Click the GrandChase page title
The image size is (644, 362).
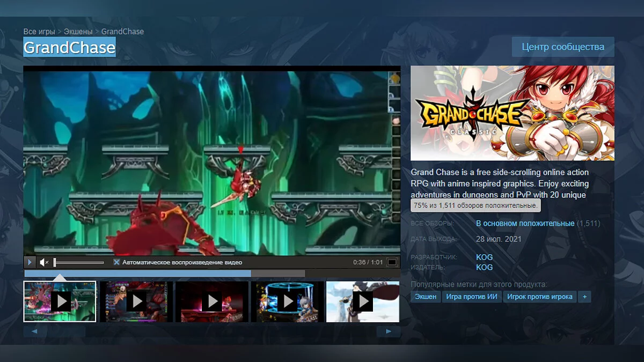point(69,47)
